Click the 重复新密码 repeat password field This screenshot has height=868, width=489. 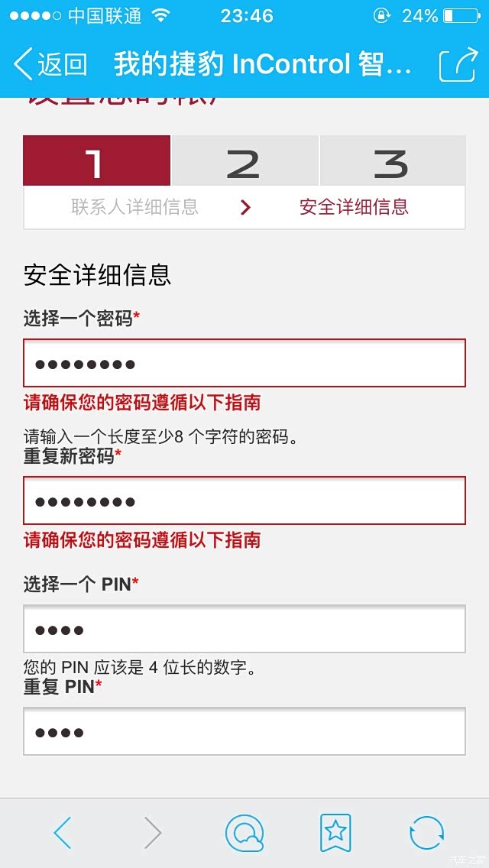244,500
